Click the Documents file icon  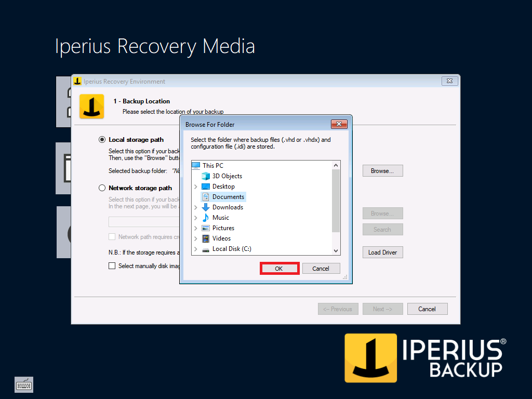(x=206, y=197)
